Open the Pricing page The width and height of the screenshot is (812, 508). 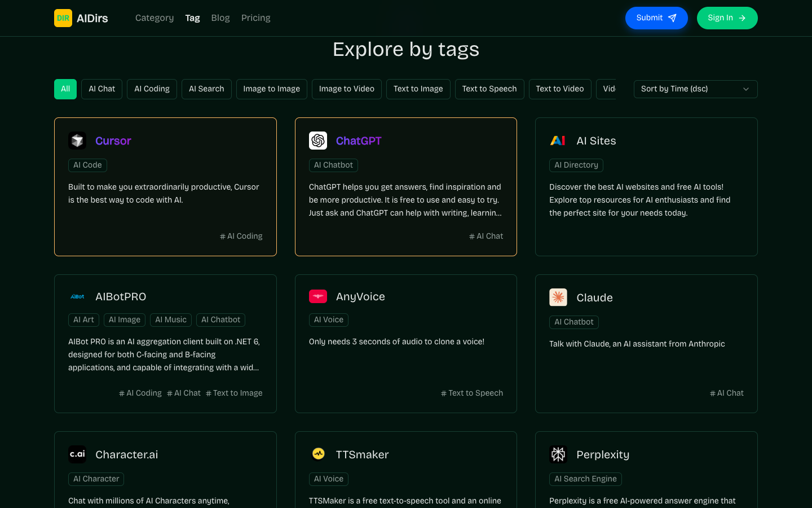click(x=256, y=18)
